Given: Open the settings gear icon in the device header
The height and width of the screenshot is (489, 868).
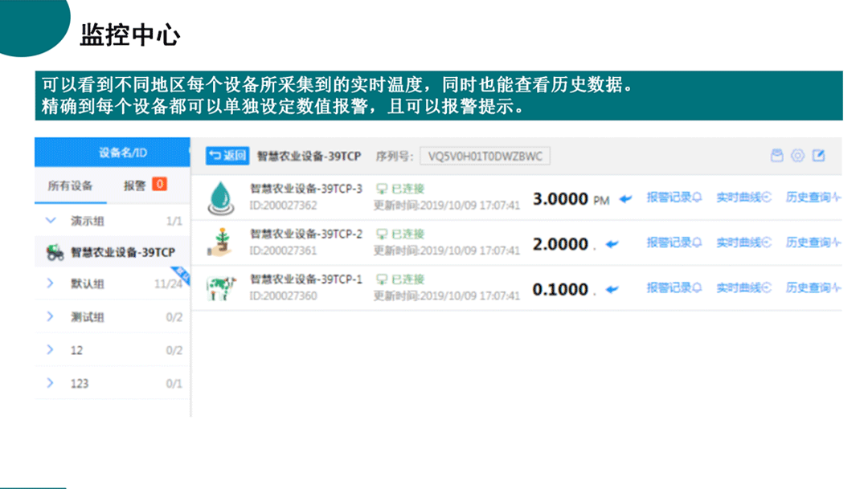Looking at the screenshot, I should pos(797,156).
